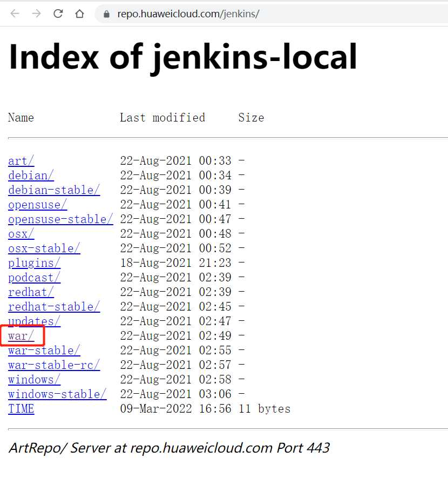This screenshot has width=448, height=478.
Task: Click the timestamp 22-Aug-2021 02:45
Action: click(x=176, y=307)
